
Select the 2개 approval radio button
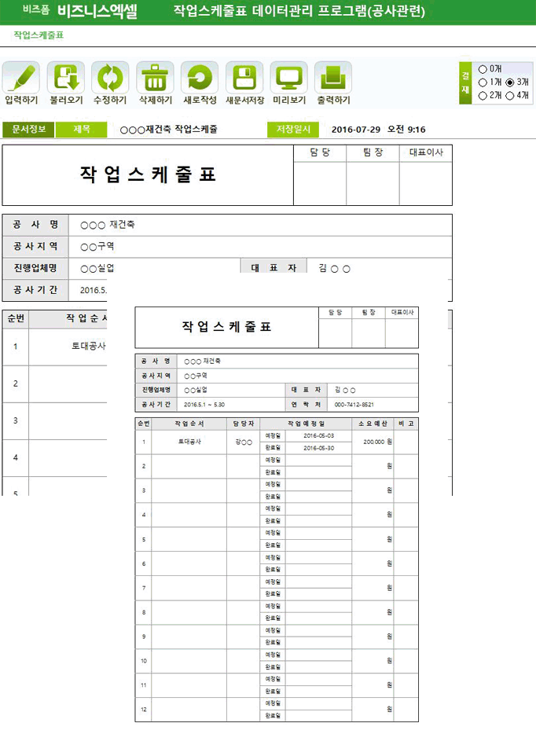tap(483, 95)
